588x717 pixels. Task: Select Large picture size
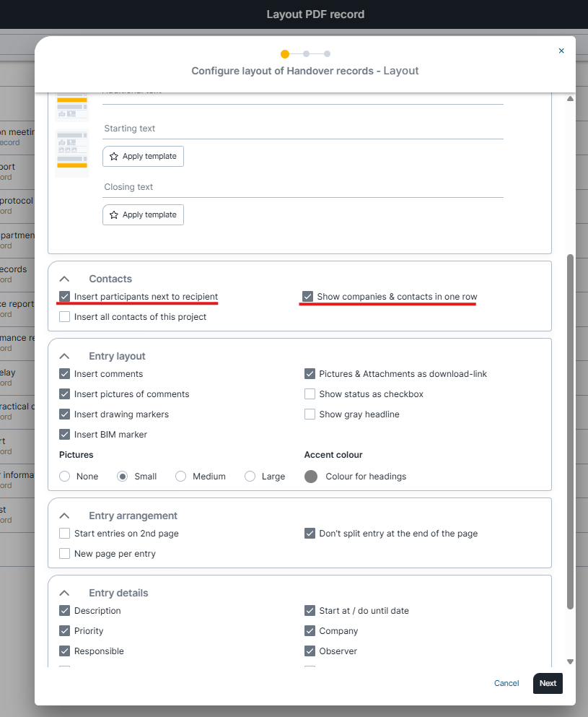coord(250,477)
